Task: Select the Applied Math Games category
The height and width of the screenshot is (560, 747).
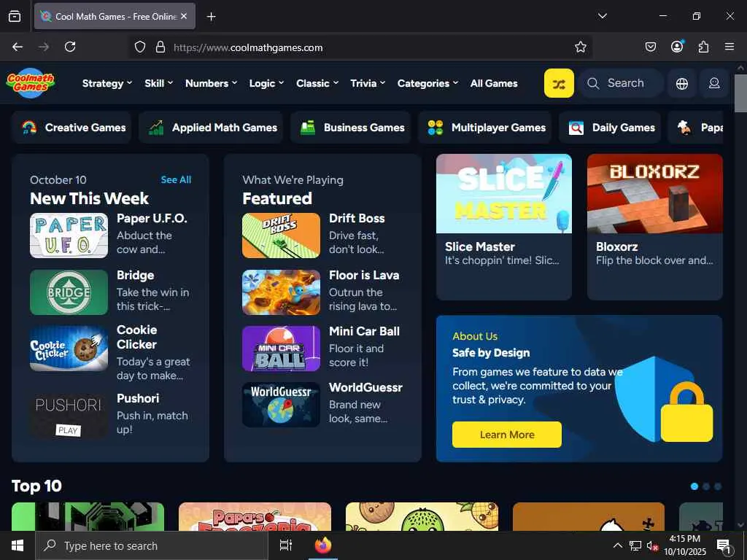Action: coord(211,128)
